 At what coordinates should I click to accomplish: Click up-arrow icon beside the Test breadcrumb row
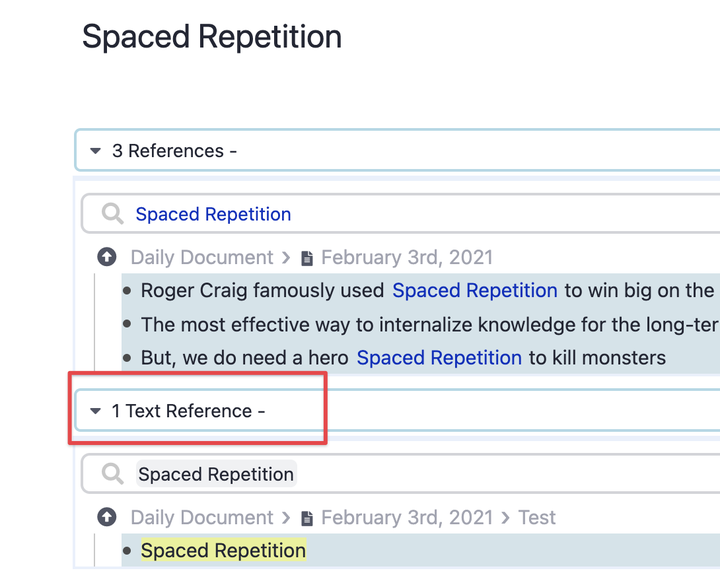pos(107,518)
